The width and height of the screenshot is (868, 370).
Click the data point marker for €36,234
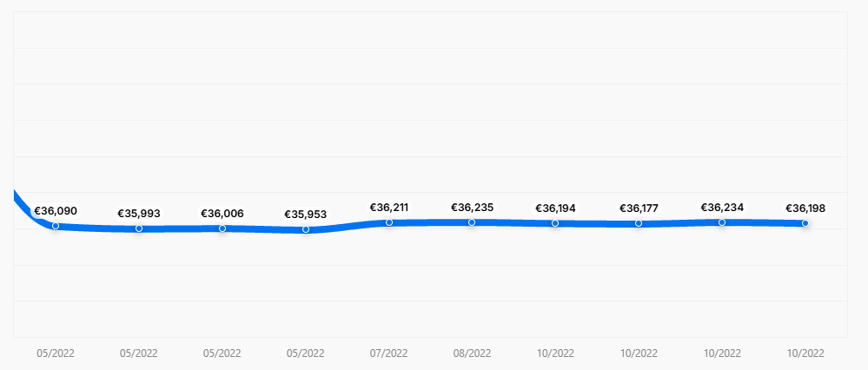[x=722, y=222]
